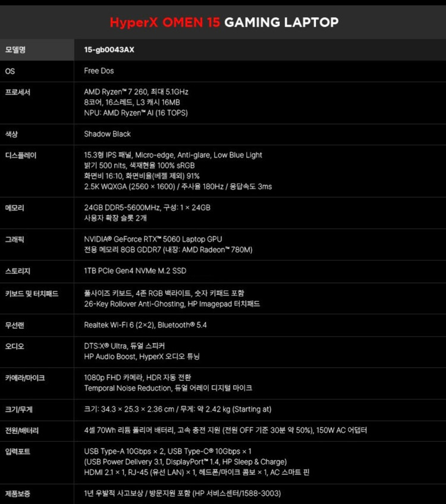Screen dimensions: 446x504
Task: Click the 2.5K WQXGA resolution line
Action: tap(178, 187)
